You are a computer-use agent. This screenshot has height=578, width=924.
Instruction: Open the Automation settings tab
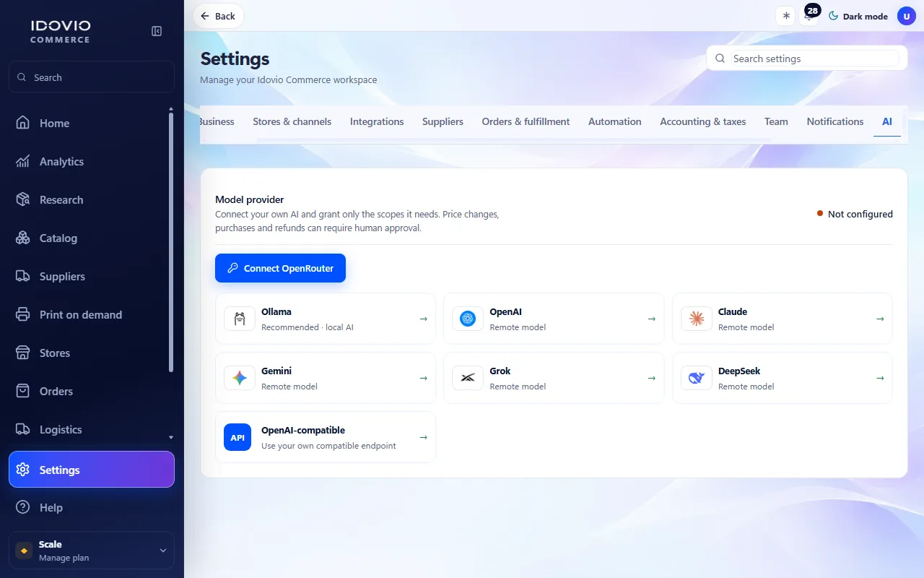click(615, 121)
